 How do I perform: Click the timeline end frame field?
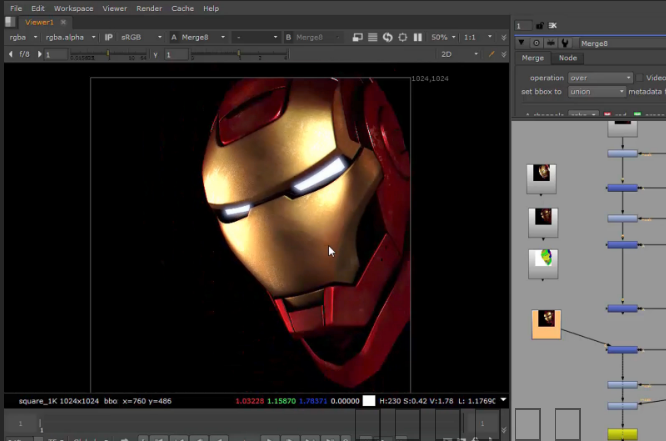click(482, 424)
